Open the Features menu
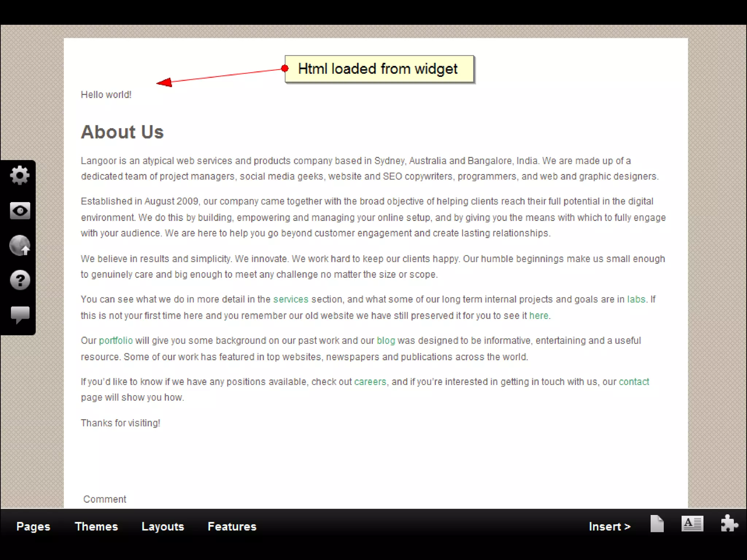 pyautogui.click(x=232, y=526)
